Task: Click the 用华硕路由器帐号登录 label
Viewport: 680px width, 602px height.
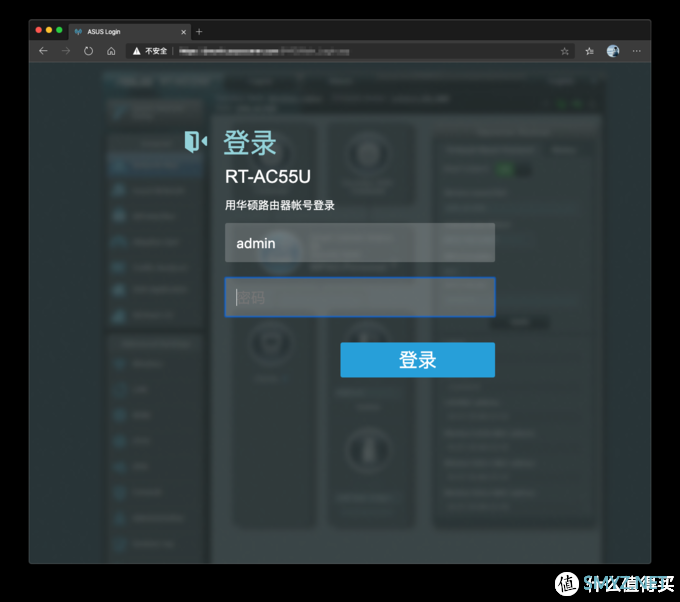Action: (280, 205)
